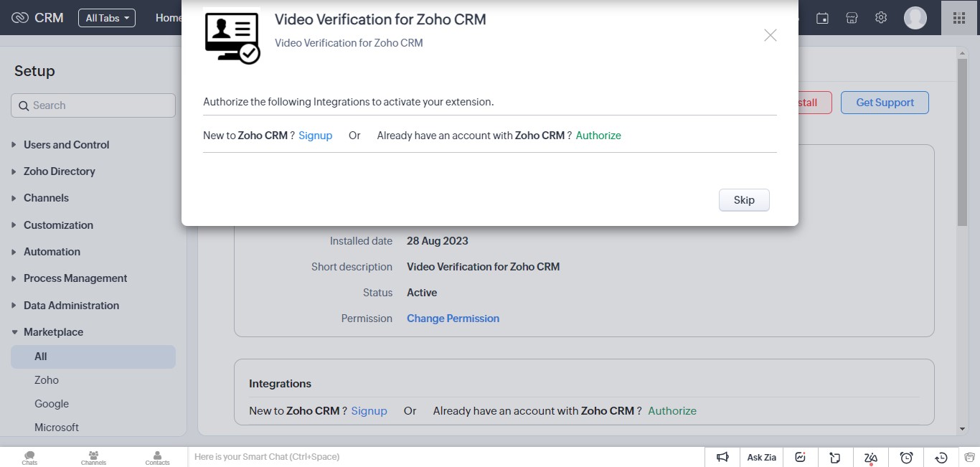Viewport: 980px width, 467px height.
Task: Open the apps grid launcher
Action: 959,18
